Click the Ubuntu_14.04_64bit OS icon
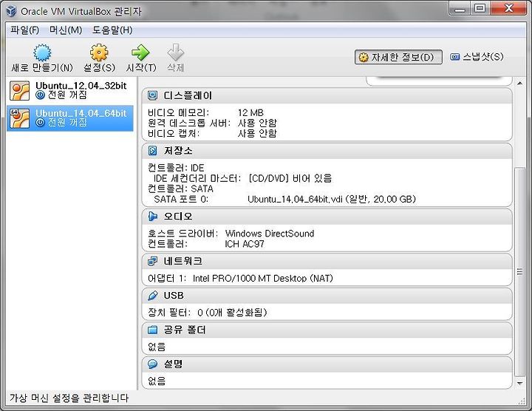This screenshot has width=532, height=411. [19, 118]
